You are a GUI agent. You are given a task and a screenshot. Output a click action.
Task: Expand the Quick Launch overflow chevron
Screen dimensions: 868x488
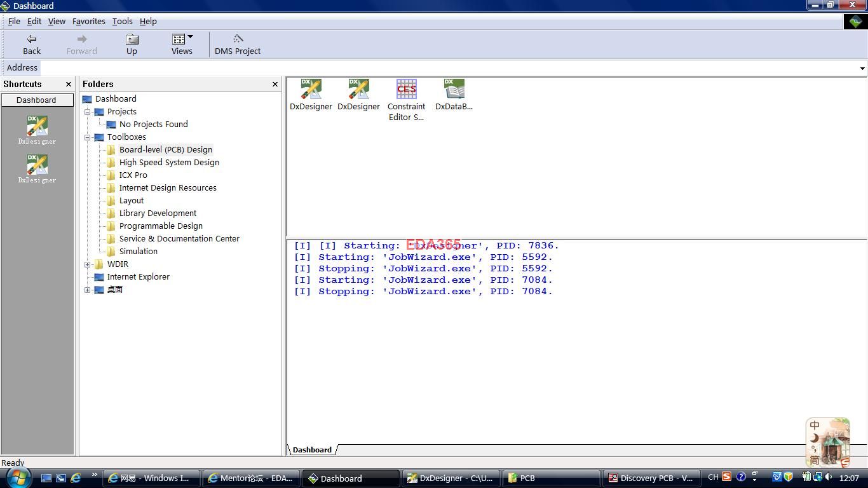tap(94, 474)
